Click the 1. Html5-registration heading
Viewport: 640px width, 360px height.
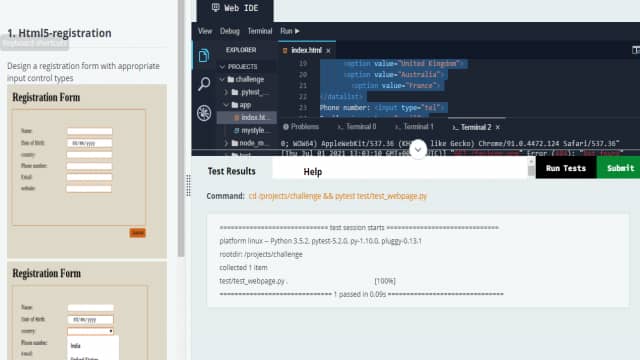pos(59,33)
